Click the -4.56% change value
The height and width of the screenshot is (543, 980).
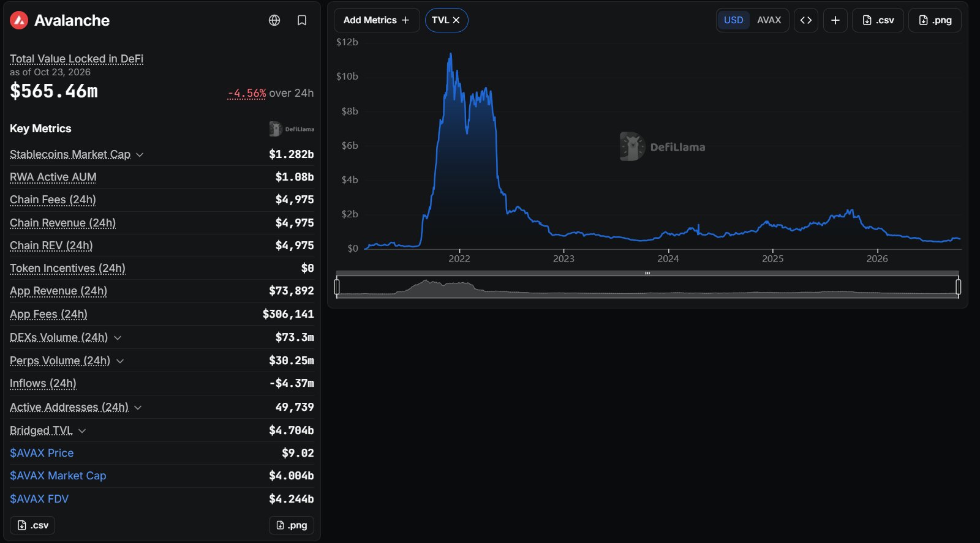(247, 93)
